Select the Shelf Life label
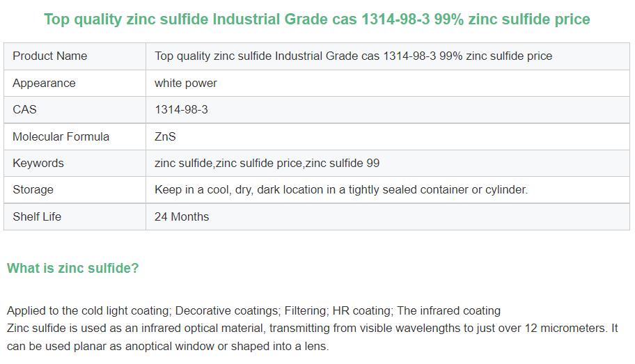635x364 pixels. (37, 216)
